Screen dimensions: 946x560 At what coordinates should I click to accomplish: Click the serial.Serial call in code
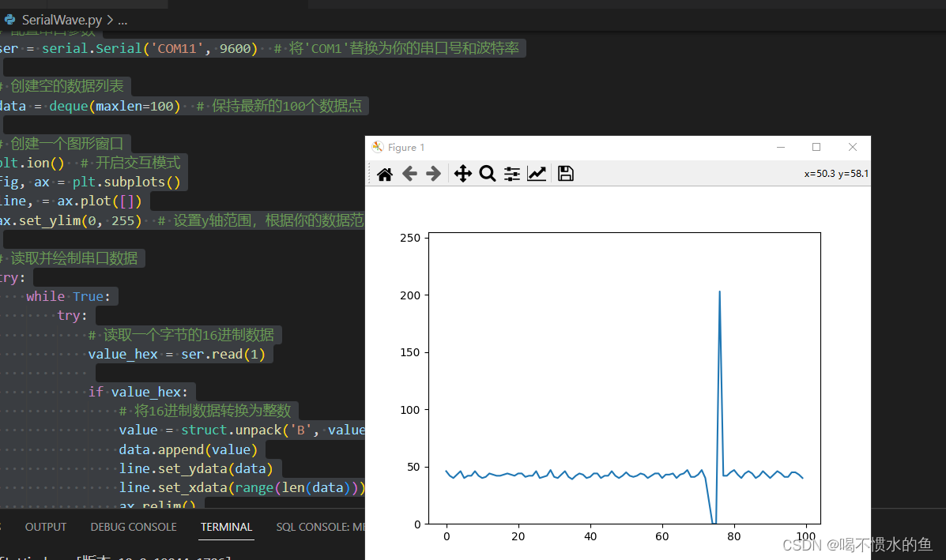(x=92, y=48)
